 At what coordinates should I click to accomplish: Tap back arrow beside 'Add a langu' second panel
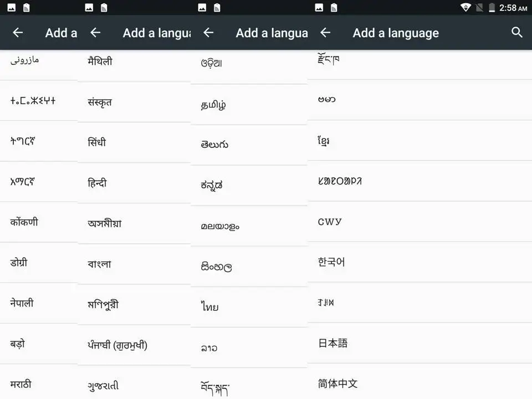[95, 33]
